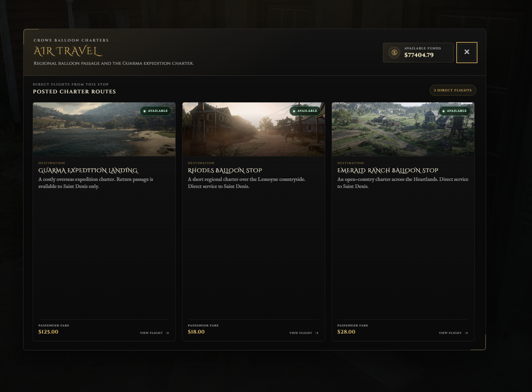Image resolution: width=532 pixels, height=392 pixels.
Task: Select the Rhodes town thumbnail image
Action: coord(253,129)
